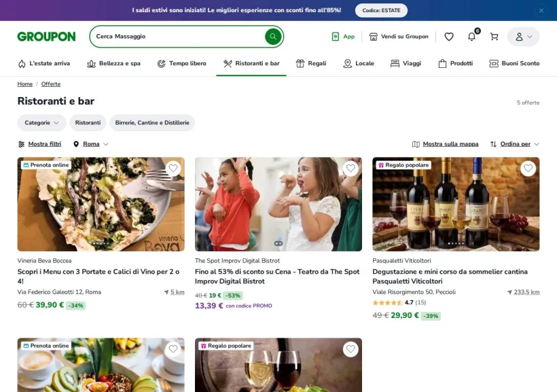
Task: Click the 'Regalo popolare' badge on Pasqualetti deal
Action: (403, 165)
